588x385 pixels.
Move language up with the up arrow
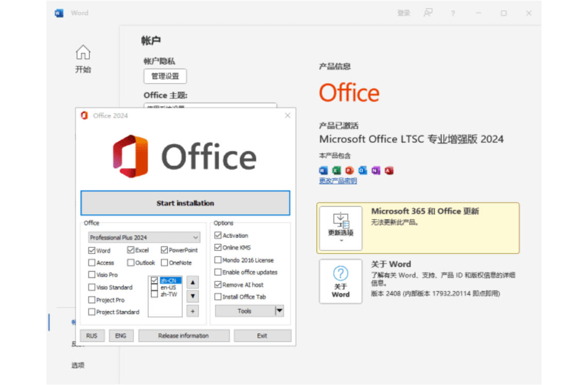coord(192,282)
